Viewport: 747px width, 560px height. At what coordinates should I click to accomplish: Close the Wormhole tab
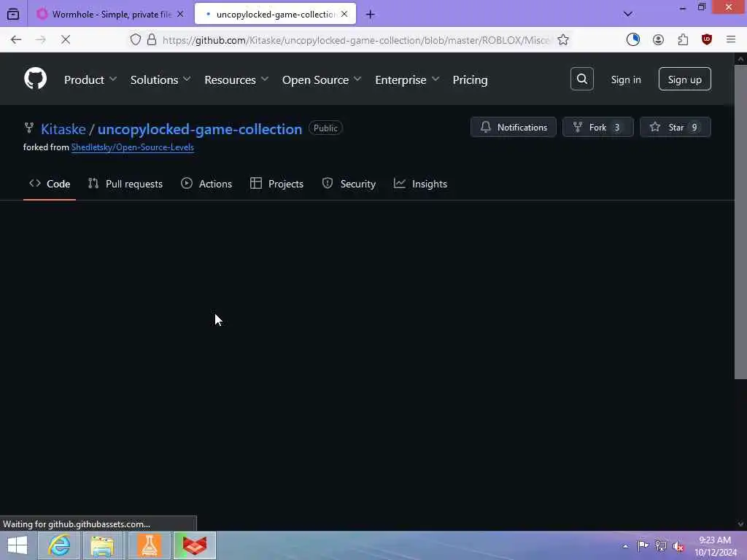point(180,15)
